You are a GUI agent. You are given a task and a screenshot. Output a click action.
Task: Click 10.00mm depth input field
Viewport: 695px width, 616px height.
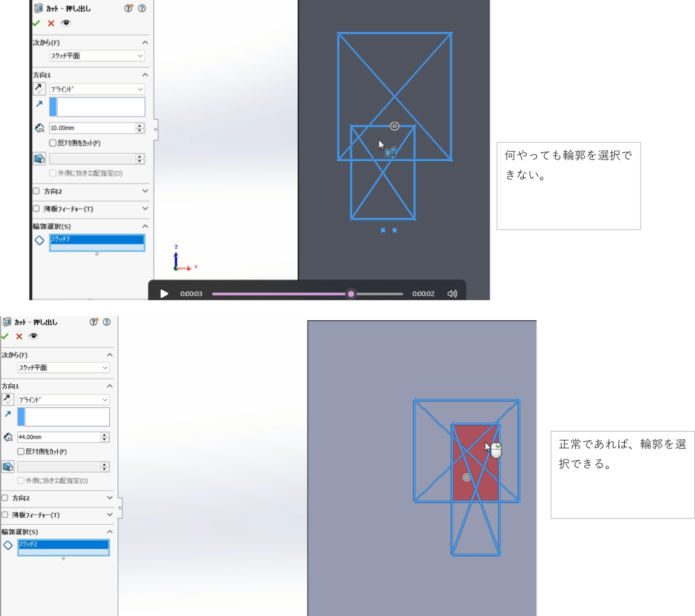point(93,127)
